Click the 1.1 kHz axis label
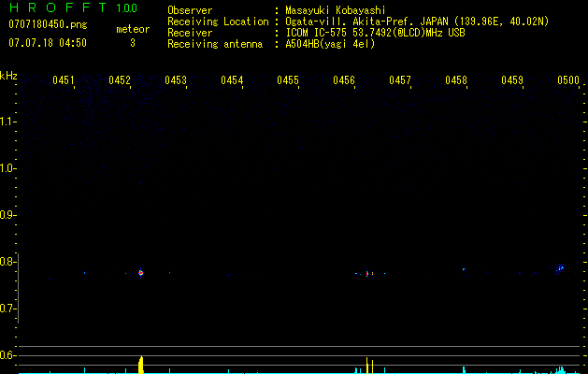588x374 pixels. click(7, 122)
